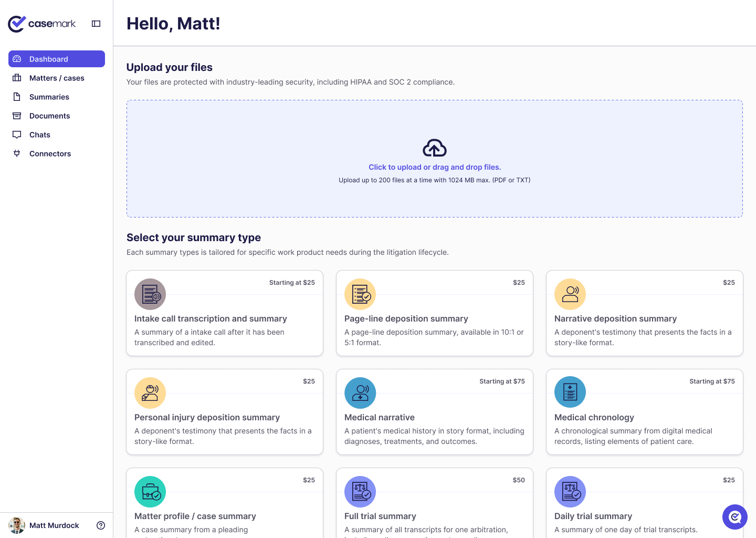This screenshot has width=756, height=538.
Task: Select the Chats icon in the sidebar
Action: coord(17,134)
